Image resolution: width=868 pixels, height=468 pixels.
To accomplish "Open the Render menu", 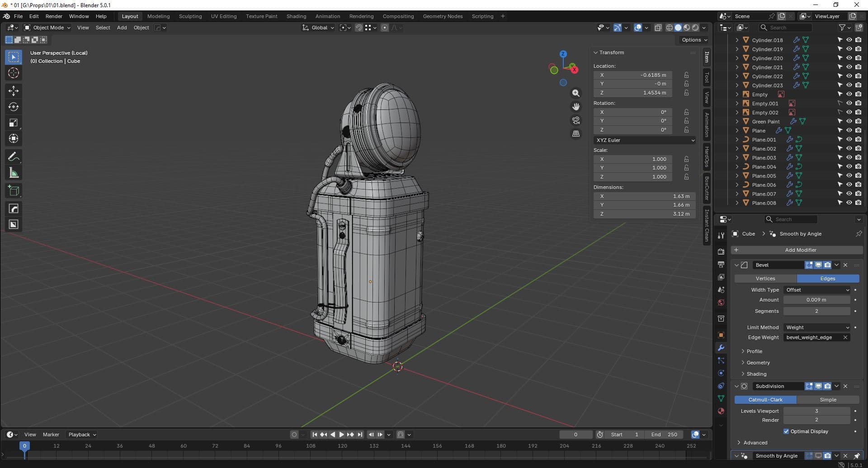I will click(54, 16).
